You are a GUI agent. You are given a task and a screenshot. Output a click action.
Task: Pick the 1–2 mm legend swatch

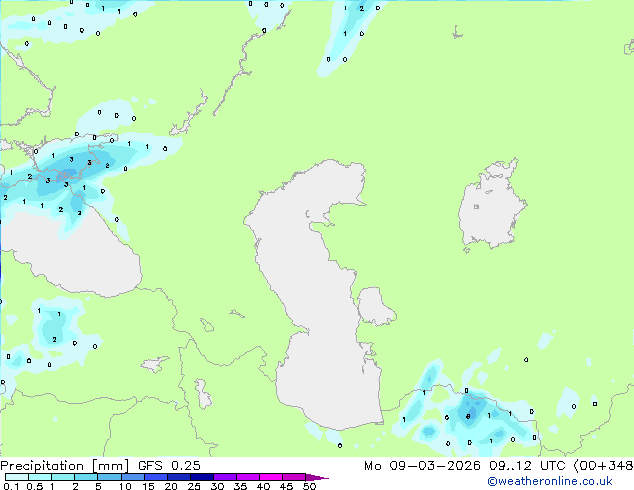63,477
